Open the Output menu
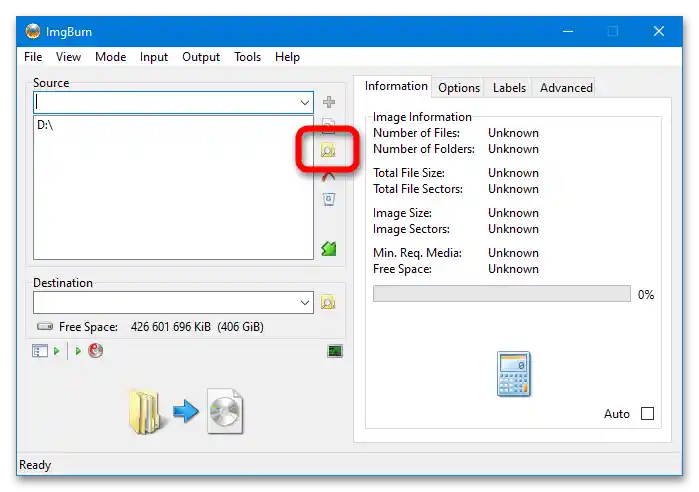The height and width of the screenshot is (492, 699). coord(201,57)
